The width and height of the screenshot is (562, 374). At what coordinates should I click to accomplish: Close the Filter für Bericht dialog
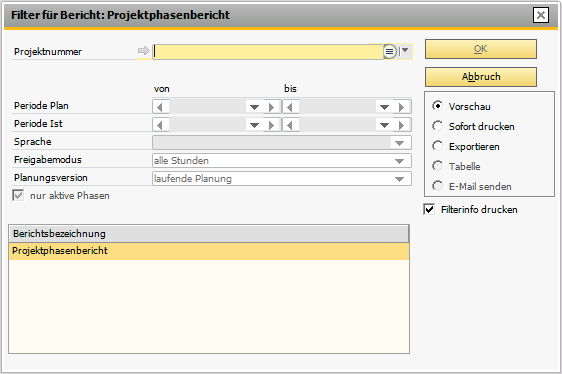point(541,15)
